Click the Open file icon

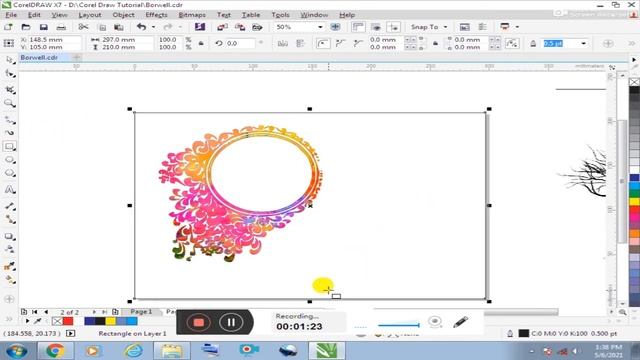[x=26, y=27]
